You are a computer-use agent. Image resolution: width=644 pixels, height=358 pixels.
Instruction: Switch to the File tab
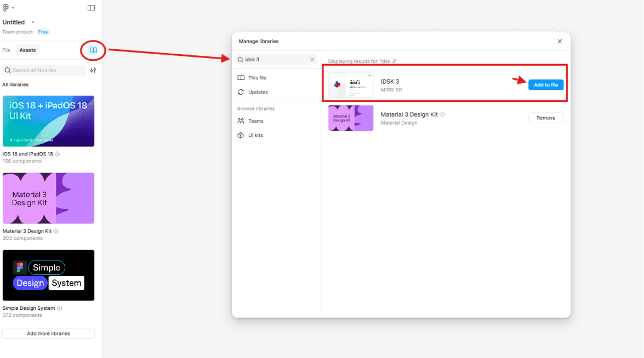[6, 50]
